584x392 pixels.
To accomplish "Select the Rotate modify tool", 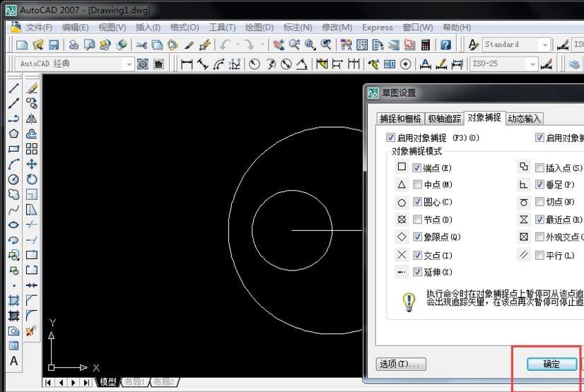I will (x=32, y=179).
